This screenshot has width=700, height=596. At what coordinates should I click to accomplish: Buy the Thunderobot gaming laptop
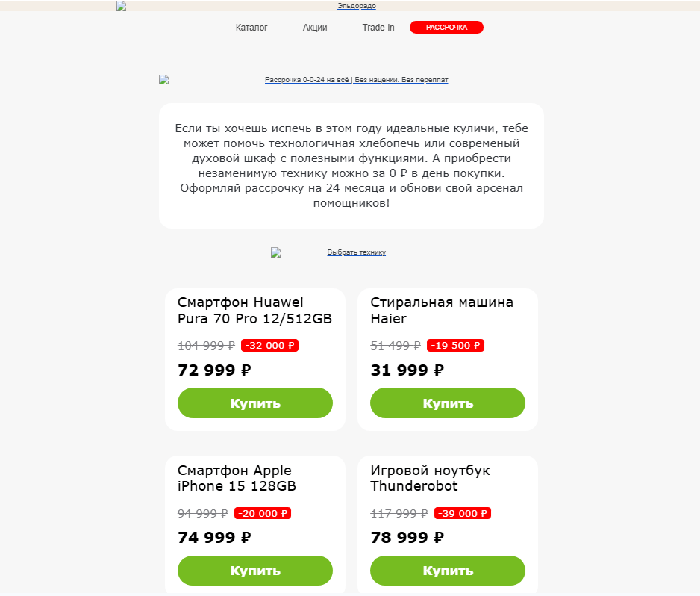tap(447, 571)
